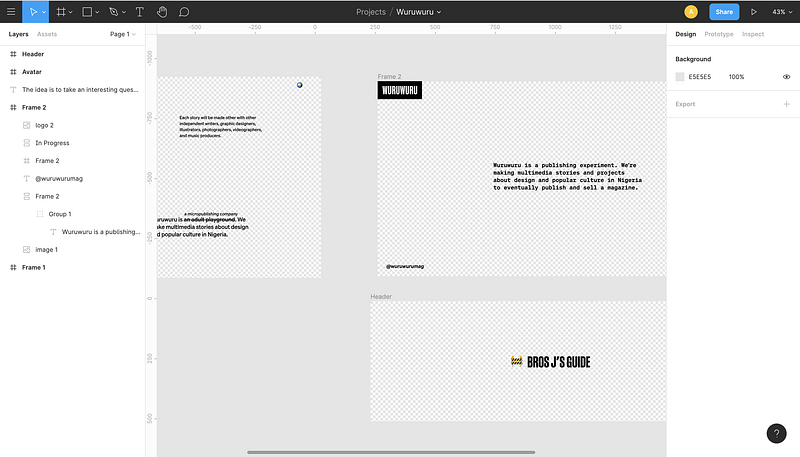This screenshot has width=800, height=457.
Task: Select the Move tool
Action: (33, 12)
